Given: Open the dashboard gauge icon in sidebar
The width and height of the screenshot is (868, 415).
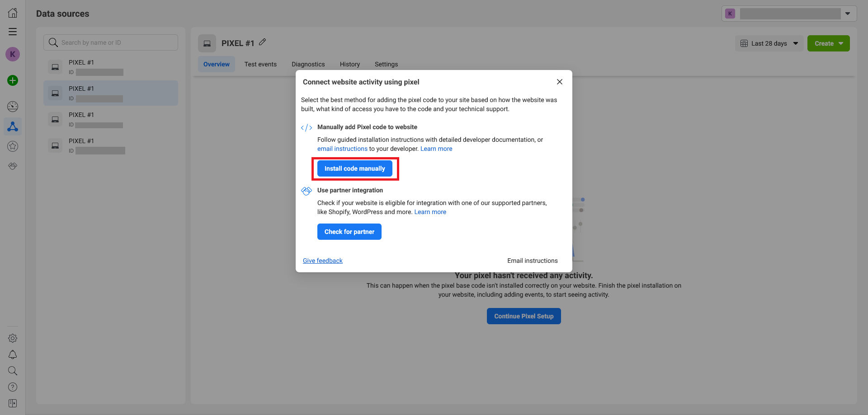Looking at the screenshot, I should [13, 107].
